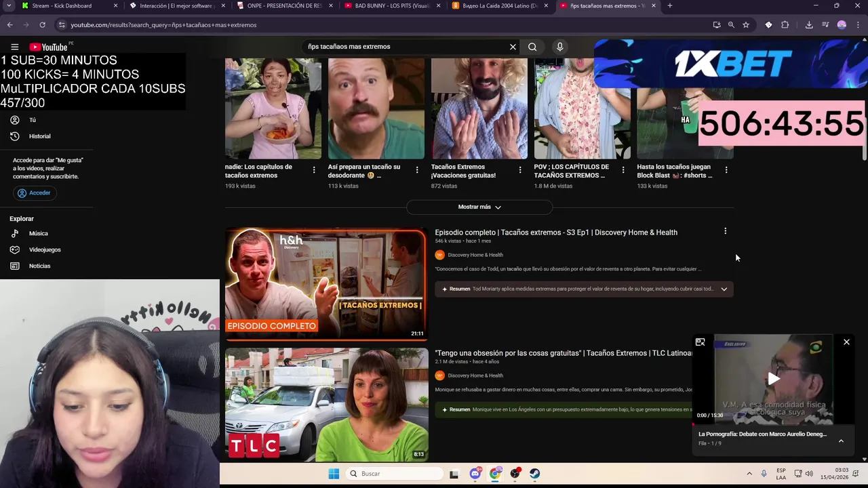
Task: Play the miniplayer video
Action: pyautogui.click(x=773, y=380)
